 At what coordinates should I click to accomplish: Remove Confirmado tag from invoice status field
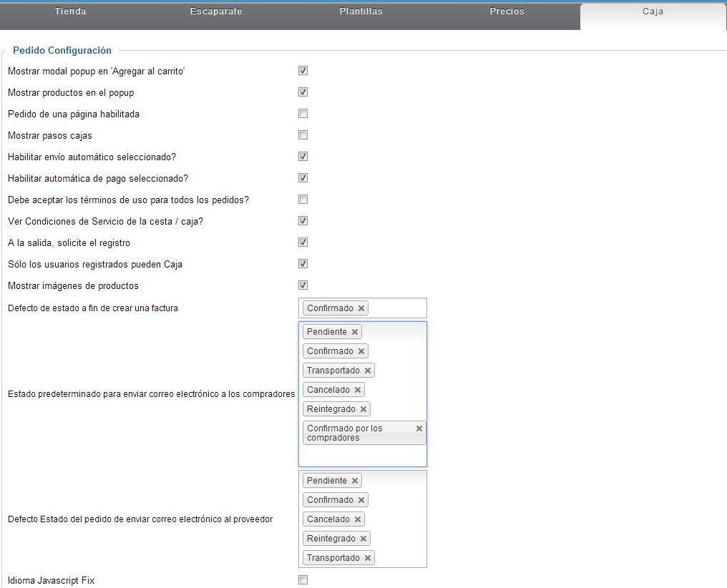(x=361, y=308)
